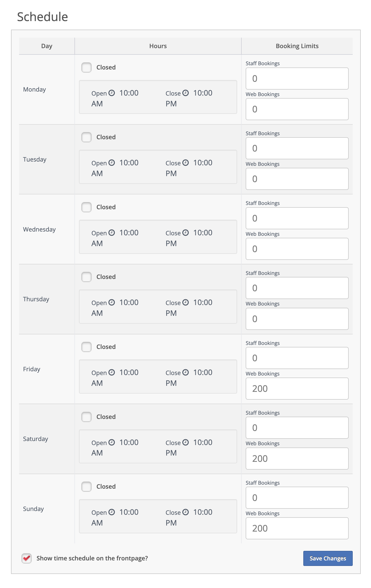The width and height of the screenshot is (371, 588).
Task: Click Monday Close clock icon
Action: pos(185,93)
